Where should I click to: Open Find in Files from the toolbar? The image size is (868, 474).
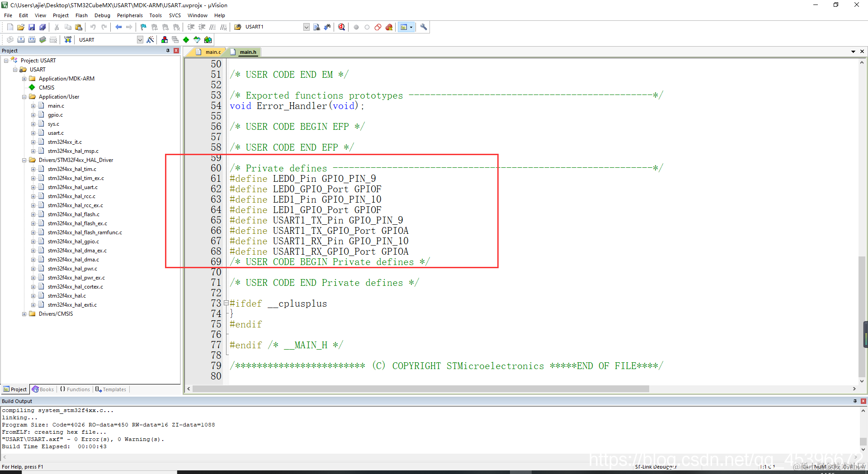pos(238,27)
